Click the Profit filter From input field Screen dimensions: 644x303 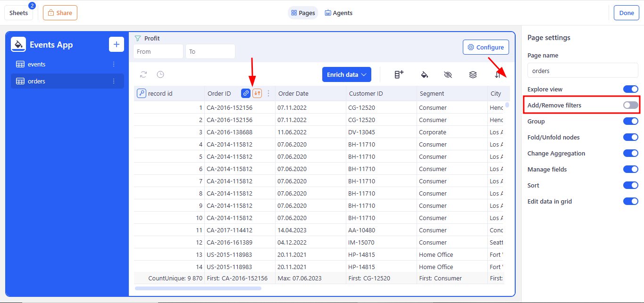(158, 51)
